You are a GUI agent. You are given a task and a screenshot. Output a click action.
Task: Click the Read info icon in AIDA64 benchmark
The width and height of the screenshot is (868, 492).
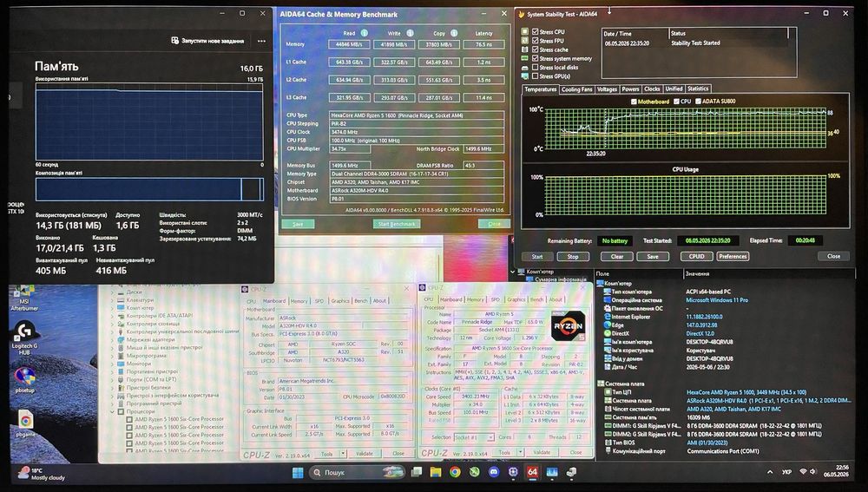click(x=365, y=33)
